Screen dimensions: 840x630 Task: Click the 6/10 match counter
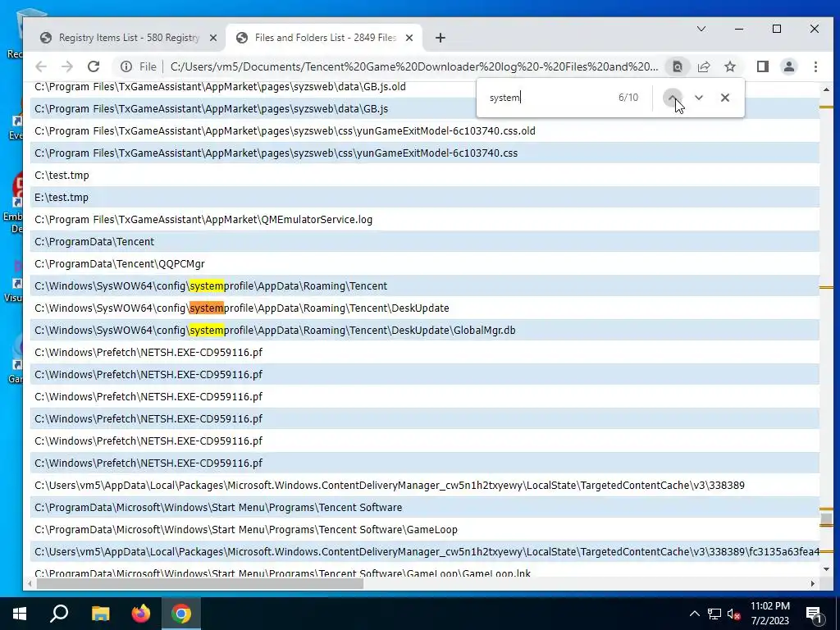(628, 98)
